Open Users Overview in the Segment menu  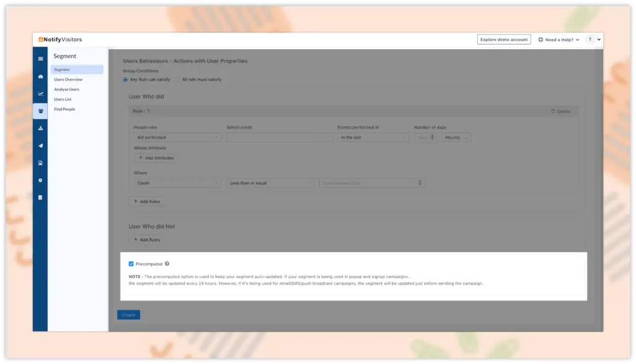click(68, 80)
